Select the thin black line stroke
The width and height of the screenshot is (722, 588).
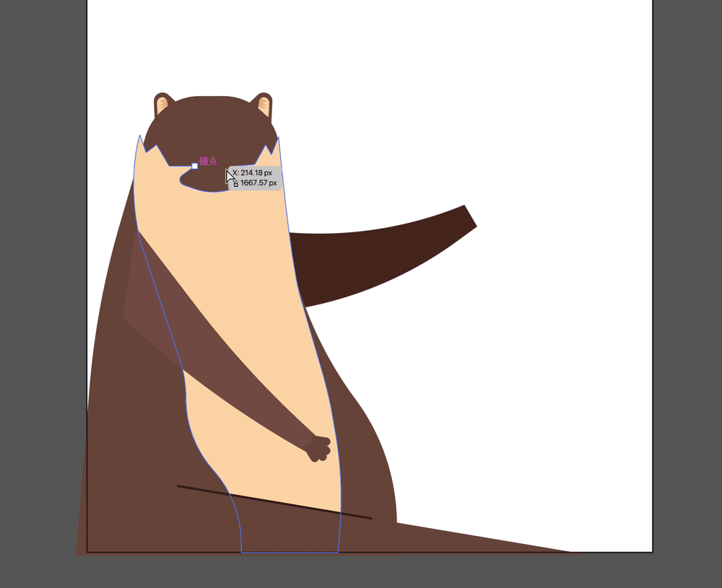click(x=274, y=502)
